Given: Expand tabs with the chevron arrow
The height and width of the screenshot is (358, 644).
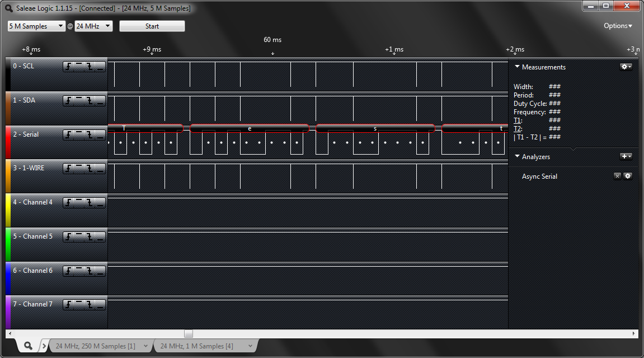Looking at the screenshot, I should click(x=44, y=346).
